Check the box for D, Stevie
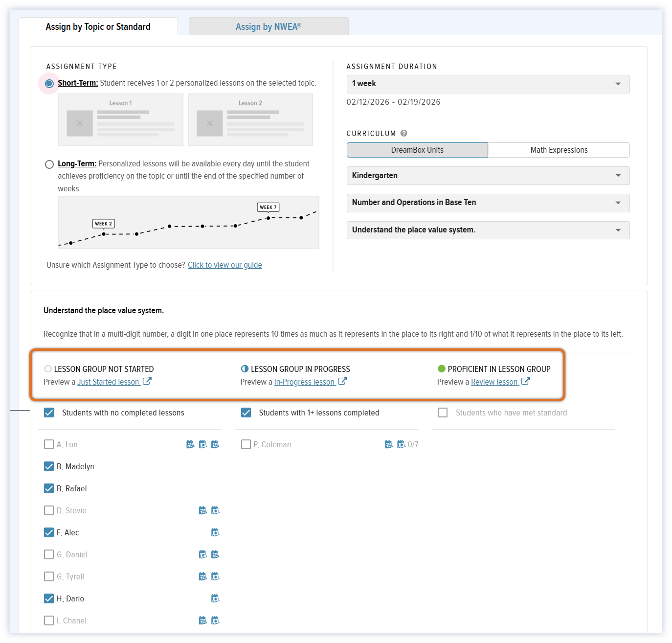672x643 pixels. coord(49,510)
